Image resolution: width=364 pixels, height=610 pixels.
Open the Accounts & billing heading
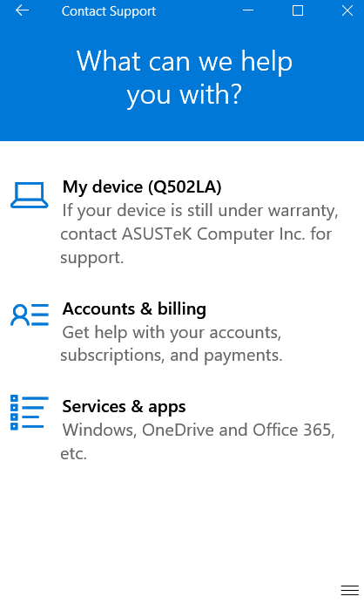click(x=134, y=309)
